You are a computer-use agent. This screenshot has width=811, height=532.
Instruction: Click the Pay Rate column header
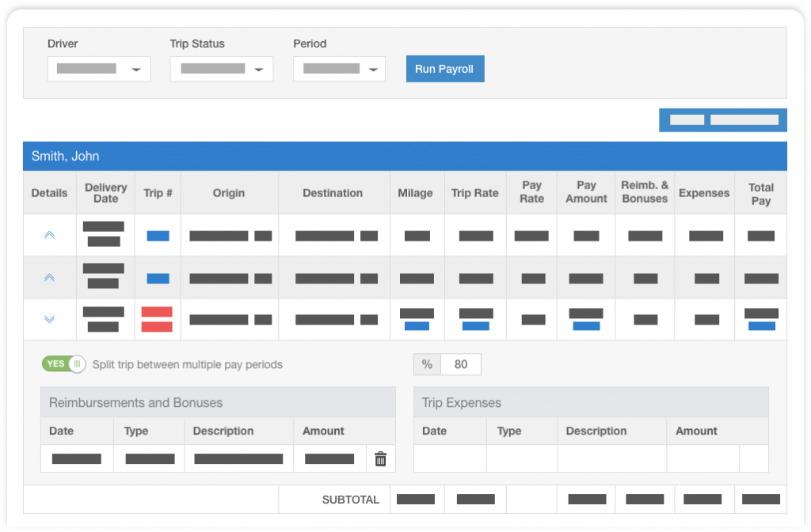click(531, 192)
